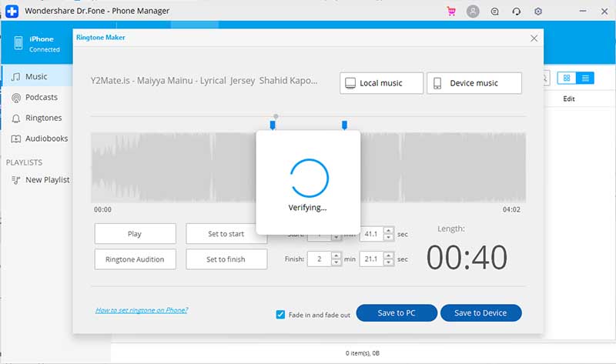
Task: Click the Ringtone Maker title text
Action: (101, 38)
